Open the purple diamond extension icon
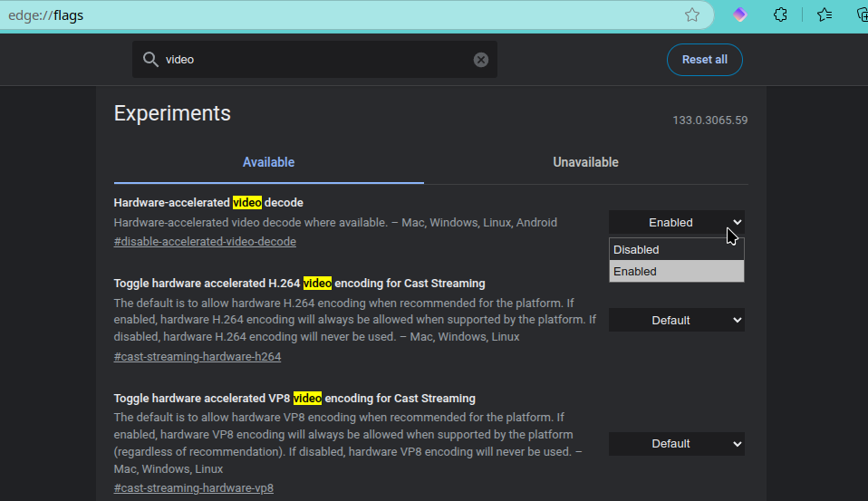This screenshot has width=868, height=501. coord(740,14)
